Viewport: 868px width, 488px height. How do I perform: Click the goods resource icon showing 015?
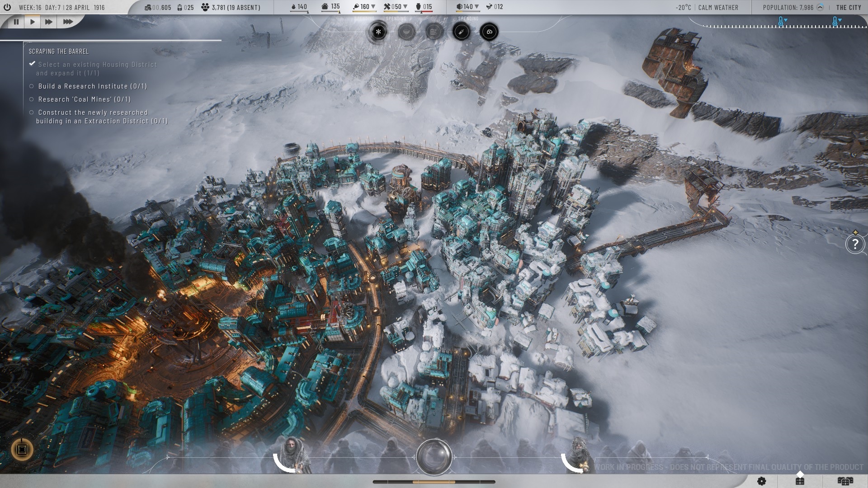point(418,7)
